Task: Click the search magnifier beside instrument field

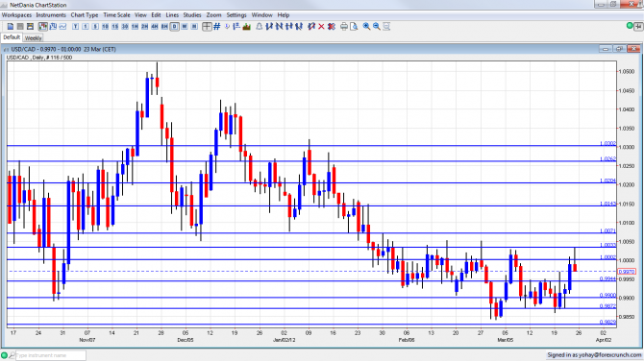Action: pos(12,355)
